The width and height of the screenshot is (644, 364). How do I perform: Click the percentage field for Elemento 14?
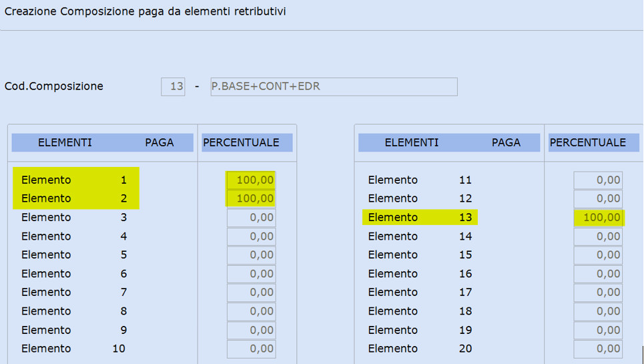coord(598,236)
